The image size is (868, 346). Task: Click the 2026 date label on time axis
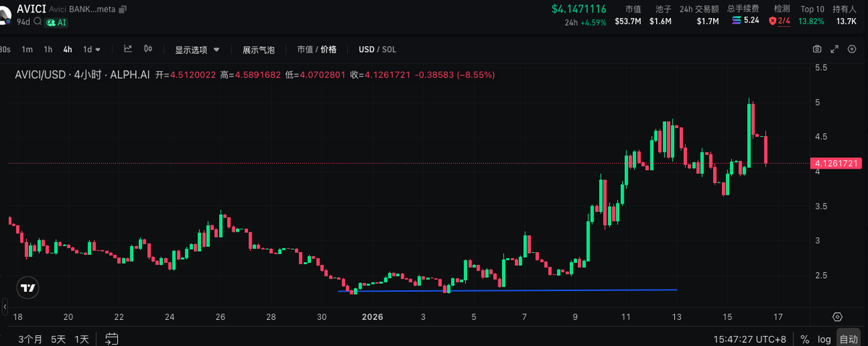click(373, 317)
